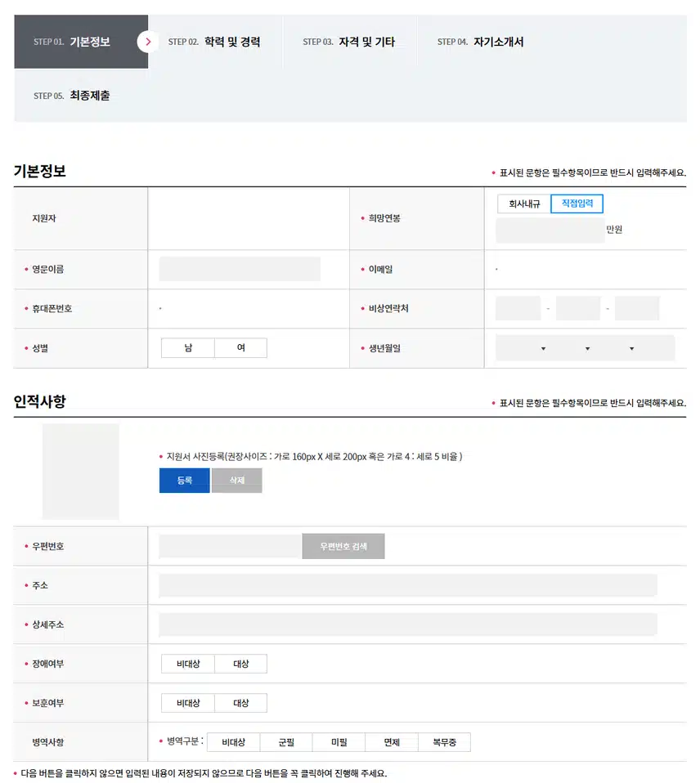This screenshot has height=783, width=700.
Task: Click first 비상연락처 number field
Action: tap(518, 308)
